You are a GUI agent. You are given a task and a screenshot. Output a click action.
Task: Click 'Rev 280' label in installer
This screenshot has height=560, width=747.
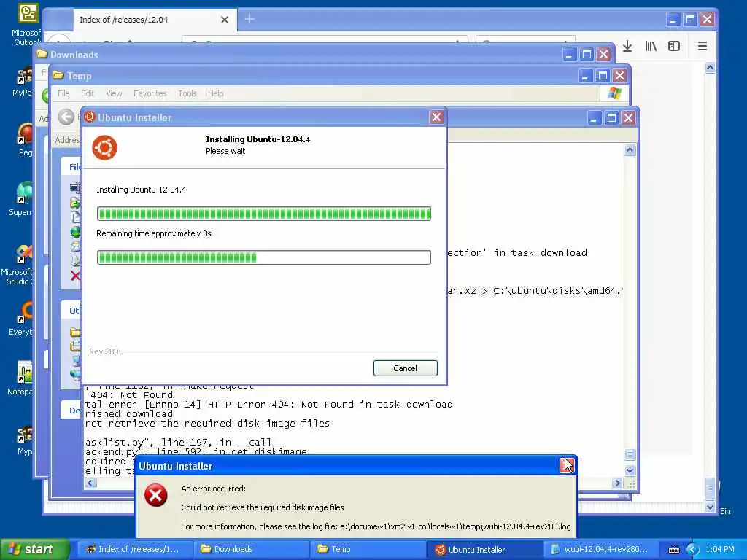104,351
